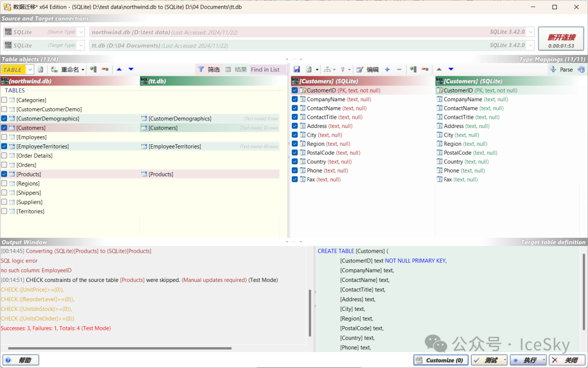Click the 帮助 help button
The width and height of the screenshot is (588, 368).
coord(21,360)
